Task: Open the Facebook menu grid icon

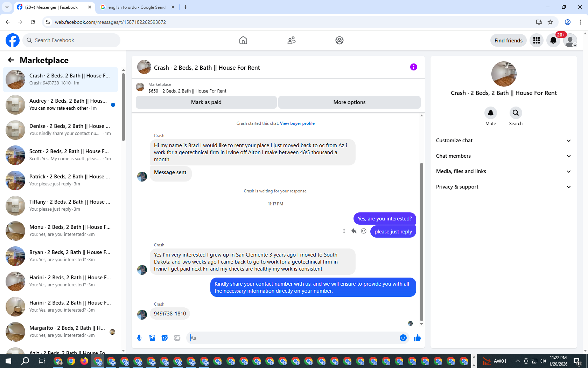Action: [x=537, y=40]
